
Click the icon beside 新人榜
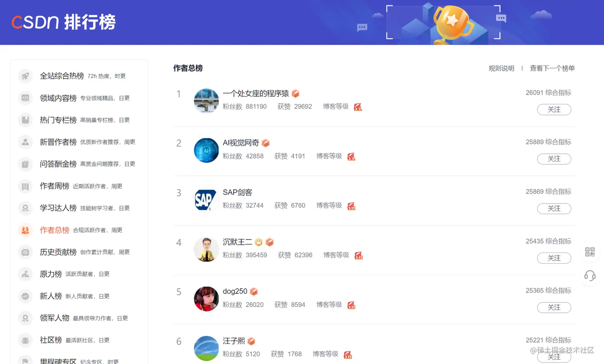25,296
